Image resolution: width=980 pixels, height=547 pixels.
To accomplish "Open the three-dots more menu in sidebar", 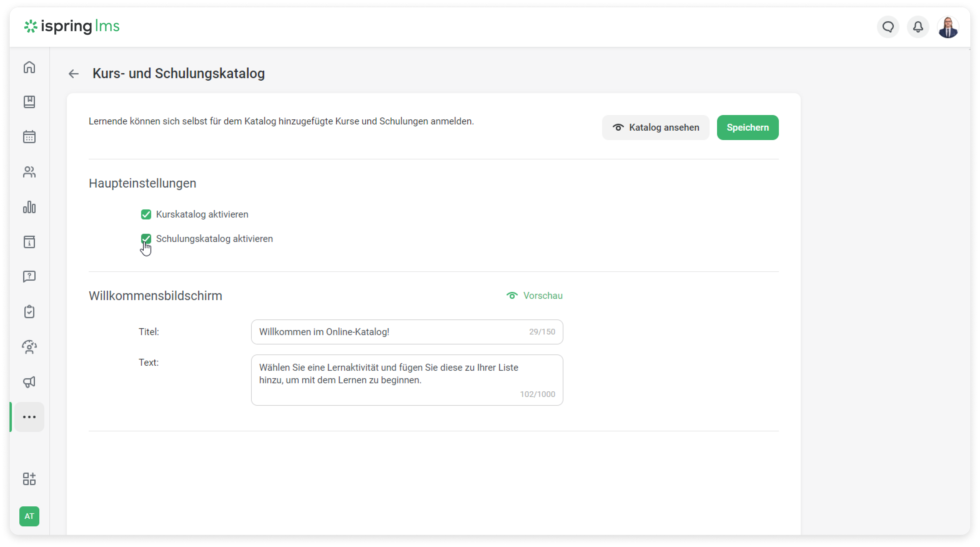I will tap(29, 417).
